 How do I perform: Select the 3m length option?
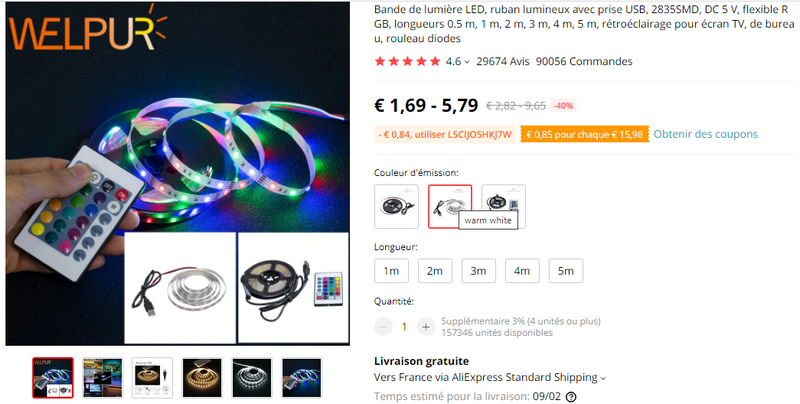(479, 271)
